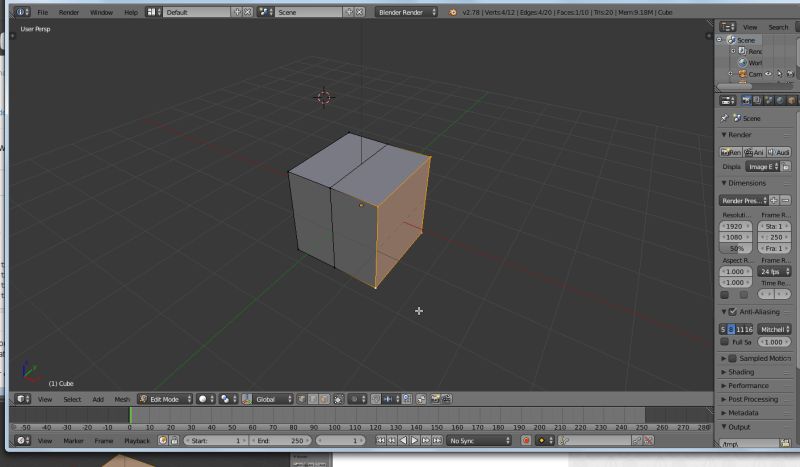Open the Blender Render engine dropdown
The image size is (800, 467).
[x=407, y=12]
